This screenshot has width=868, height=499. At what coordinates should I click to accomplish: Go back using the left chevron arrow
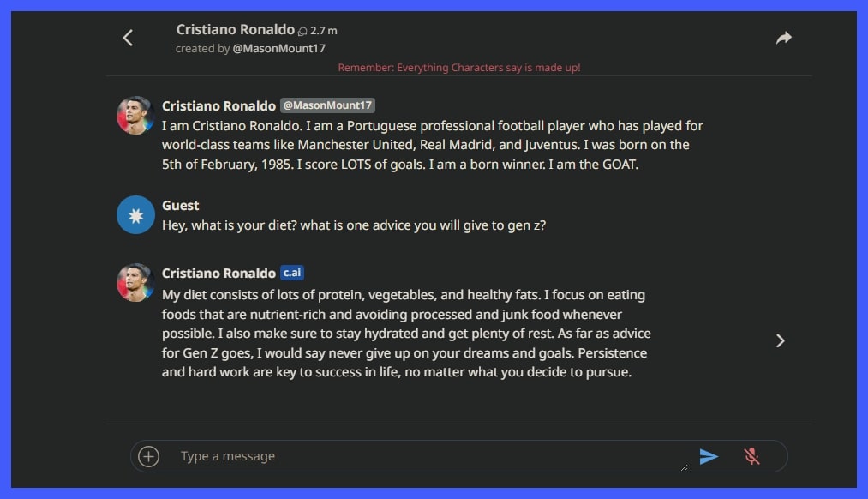(128, 38)
